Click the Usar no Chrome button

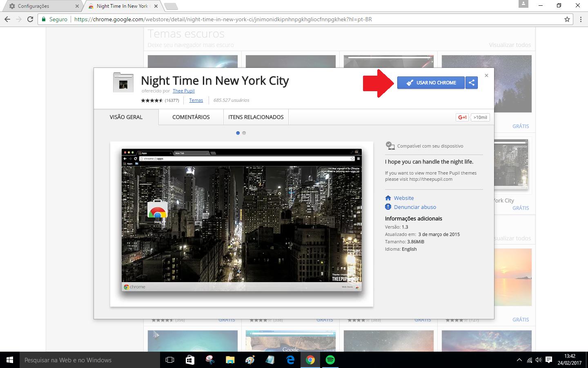(431, 83)
